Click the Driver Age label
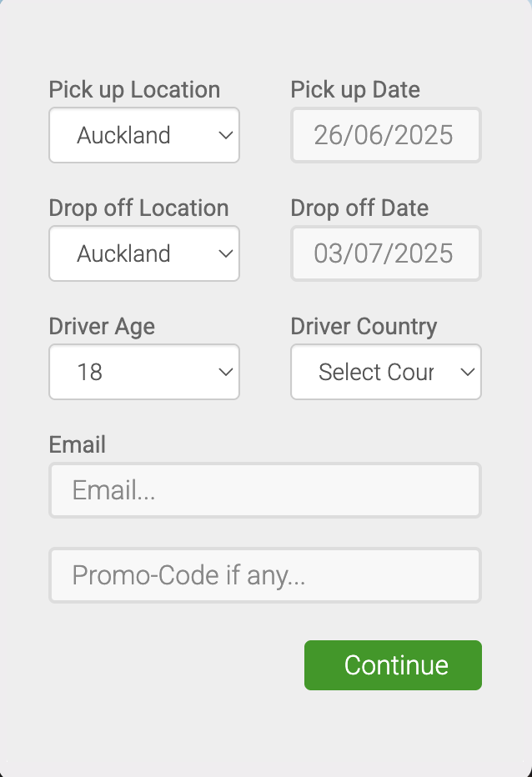Screen dimensions: 532x777 102,327
